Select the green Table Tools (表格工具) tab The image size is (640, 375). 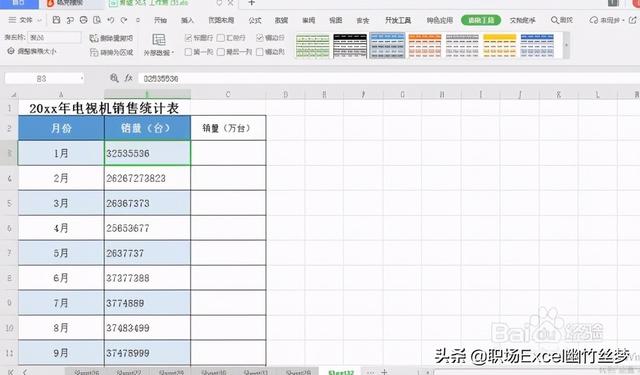pyautogui.click(x=481, y=20)
